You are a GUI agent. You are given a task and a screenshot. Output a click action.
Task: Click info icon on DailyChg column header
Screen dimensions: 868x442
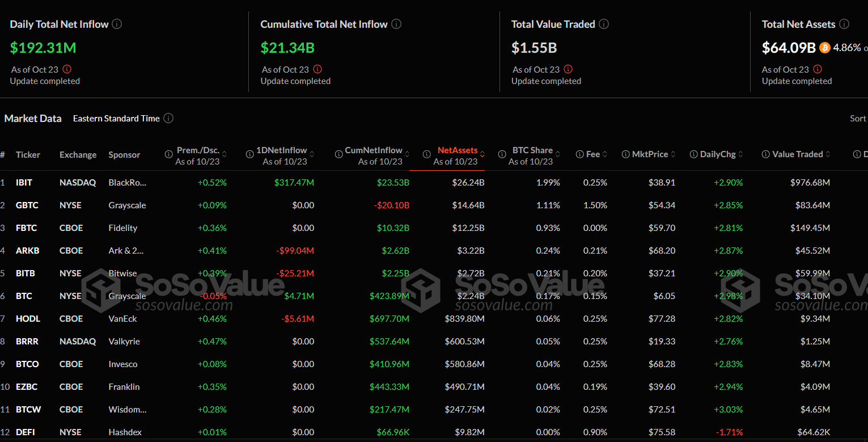coord(694,154)
